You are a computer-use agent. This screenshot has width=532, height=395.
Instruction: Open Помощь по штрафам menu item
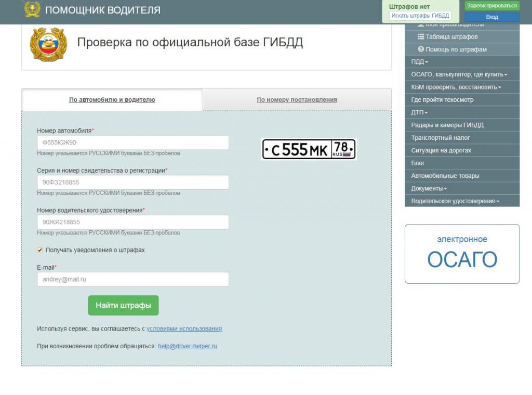point(462,49)
